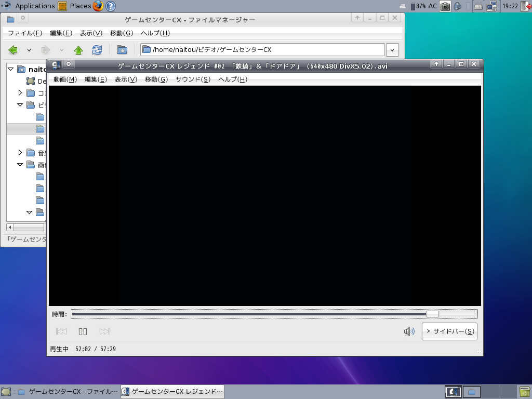Click the file manager location path field
The height and width of the screenshot is (399, 532).
tap(262, 49)
